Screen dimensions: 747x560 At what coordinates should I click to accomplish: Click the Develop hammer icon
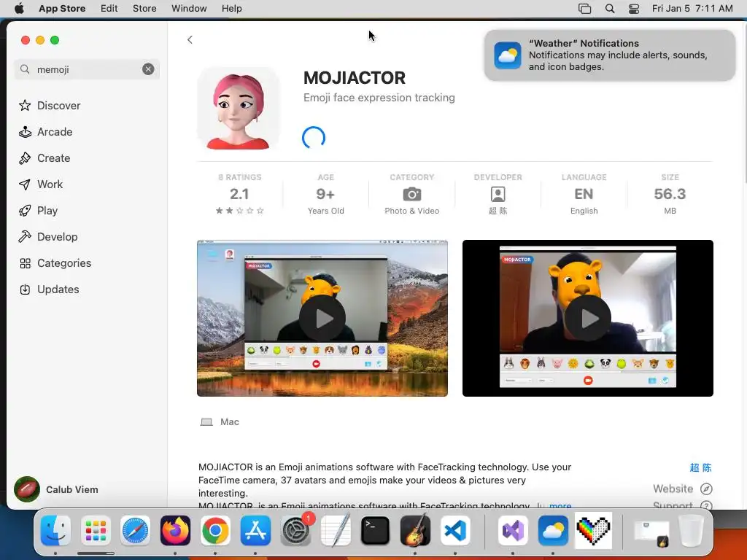coord(25,237)
